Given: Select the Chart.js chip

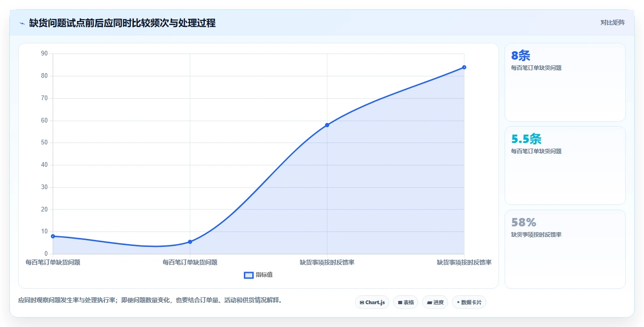Looking at the screenshot, I should pos(372,302).
